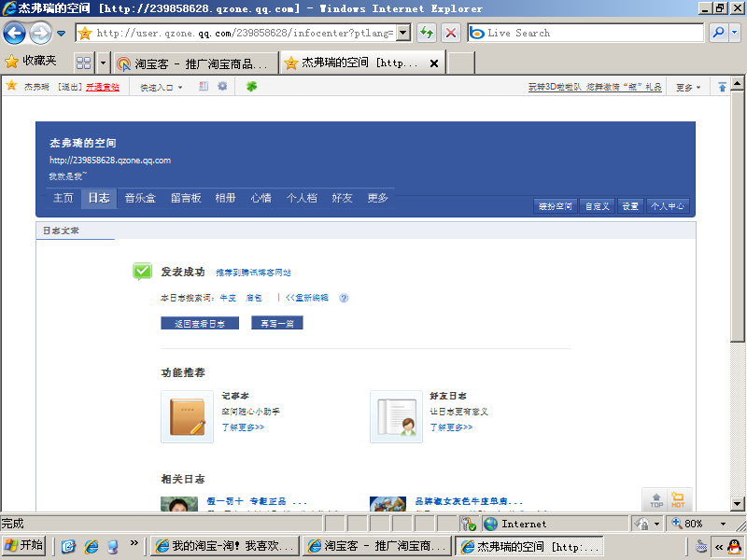747x560 pixels.
Task: Open the search provider dropdown arrow
Action: [734, 33]
